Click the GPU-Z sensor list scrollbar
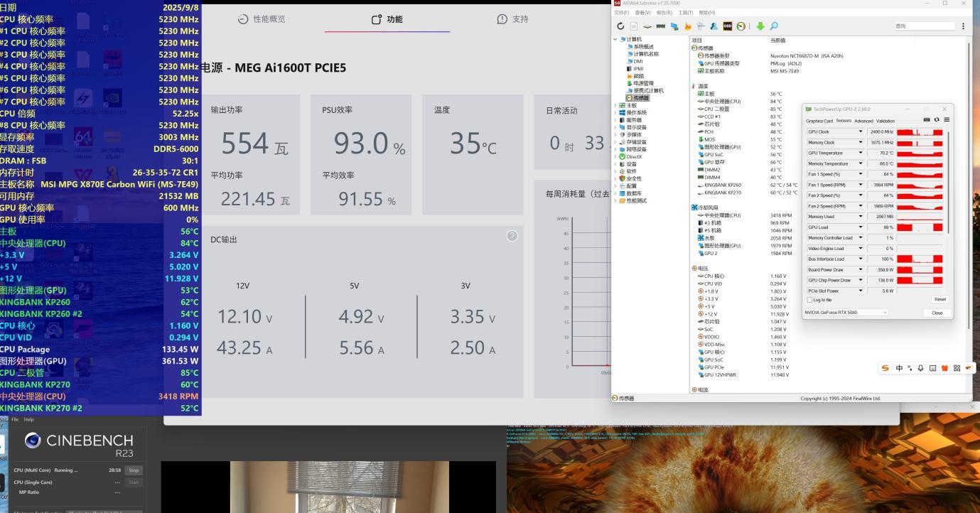The width and height of the screenshot is (980, 513). (948, 181)
